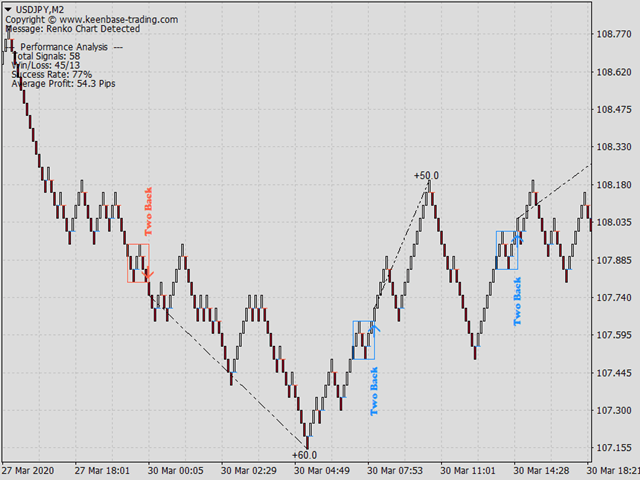Click the +50.0 profit label
This screenshot has width=640, height=480.
427,176
